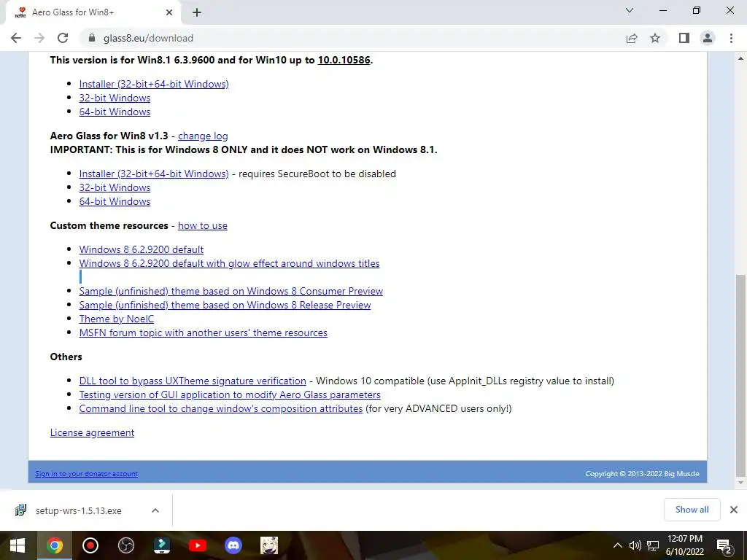Click the scrollbar down arrow
The image size is (747, 560).
tap(740, 483)
